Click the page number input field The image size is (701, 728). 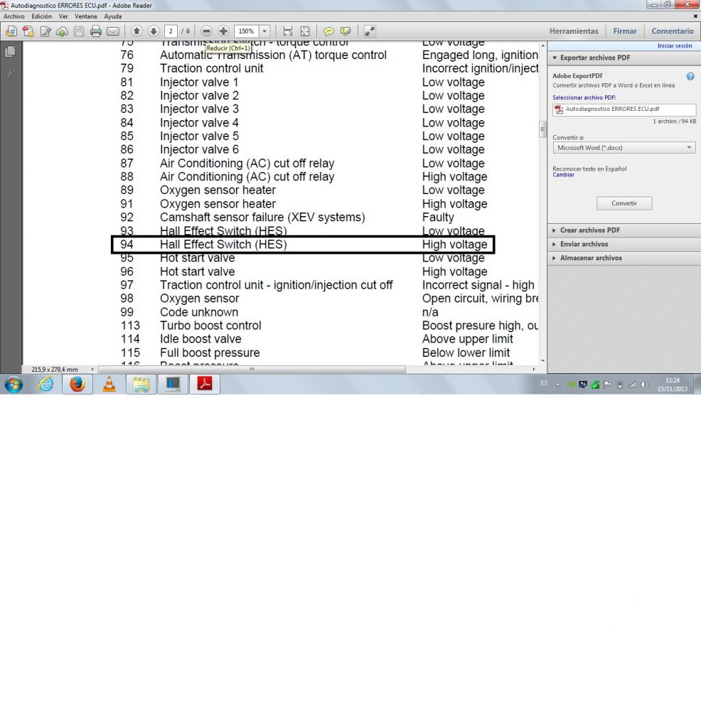[x=172, y=31]
